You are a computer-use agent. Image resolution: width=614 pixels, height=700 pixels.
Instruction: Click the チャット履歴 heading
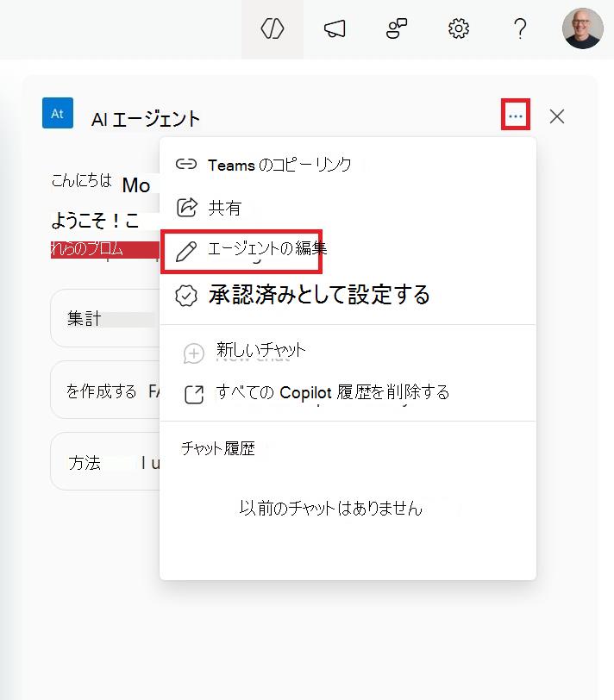pyautogui.click(x=218, y=448)
